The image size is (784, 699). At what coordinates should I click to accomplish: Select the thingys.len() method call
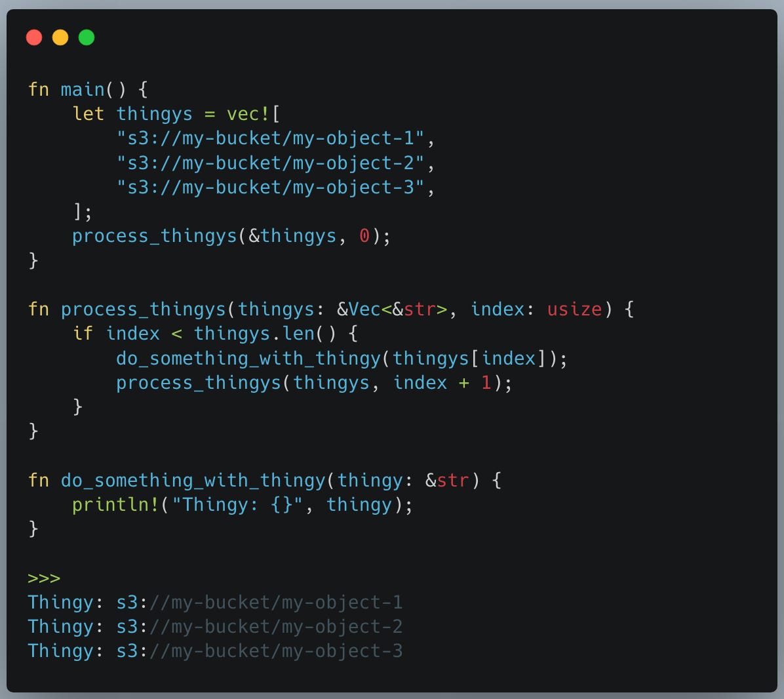[260, 333]
